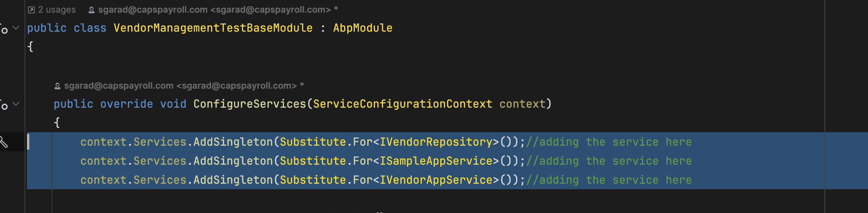Click the override gutter icon beside ConfigureServices

(4, 106)
